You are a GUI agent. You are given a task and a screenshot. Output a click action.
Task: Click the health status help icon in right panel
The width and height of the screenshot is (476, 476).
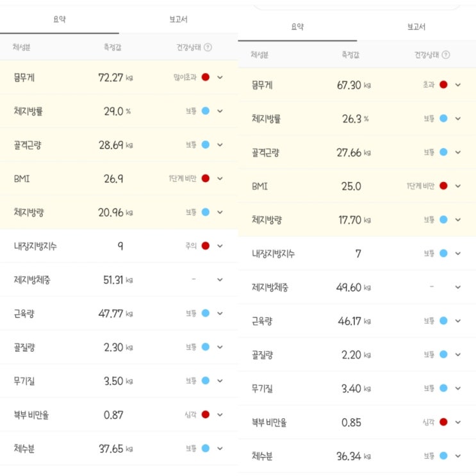pos(446,55)
